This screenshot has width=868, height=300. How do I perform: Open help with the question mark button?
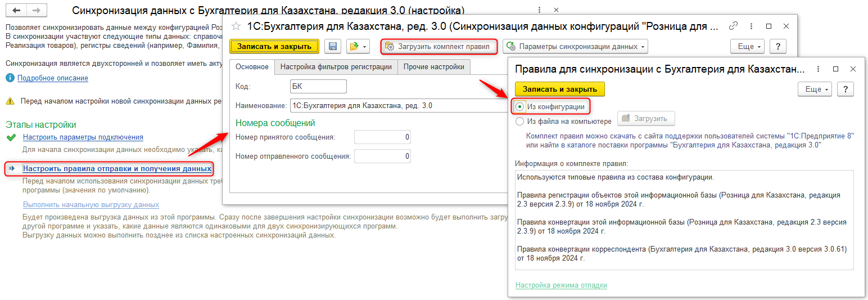tap(777, 47)
